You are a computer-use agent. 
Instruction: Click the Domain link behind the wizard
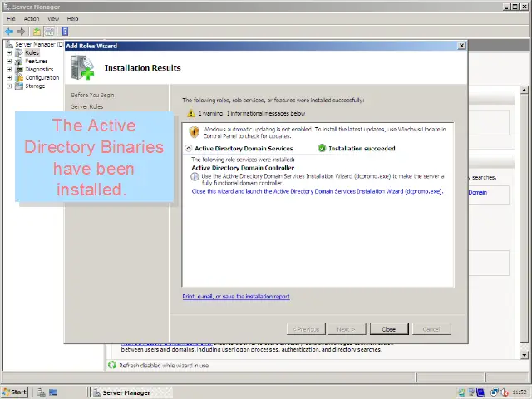[x=478, y=192]
